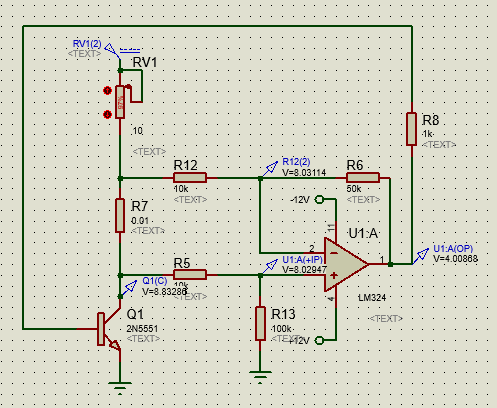
Task: Click the V=8.03114 probe reading
Action: tap(304, 173)
